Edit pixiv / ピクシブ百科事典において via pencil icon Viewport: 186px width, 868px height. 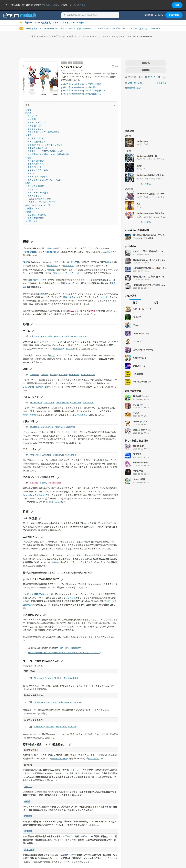62,579
